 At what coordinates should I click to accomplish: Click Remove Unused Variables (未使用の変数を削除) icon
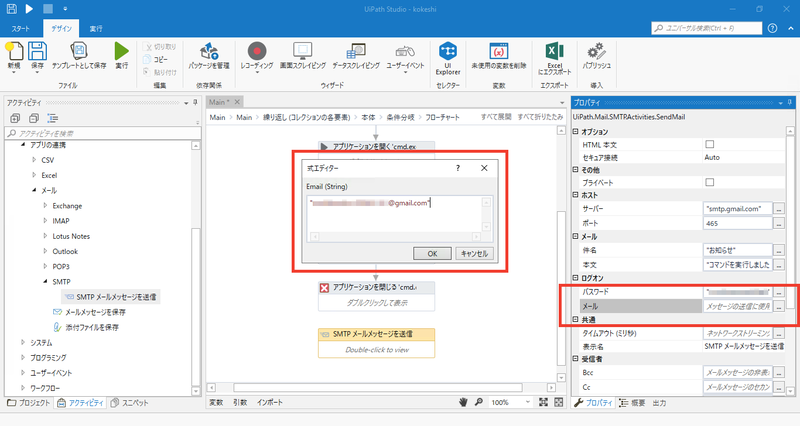click(x=498, y=51)
